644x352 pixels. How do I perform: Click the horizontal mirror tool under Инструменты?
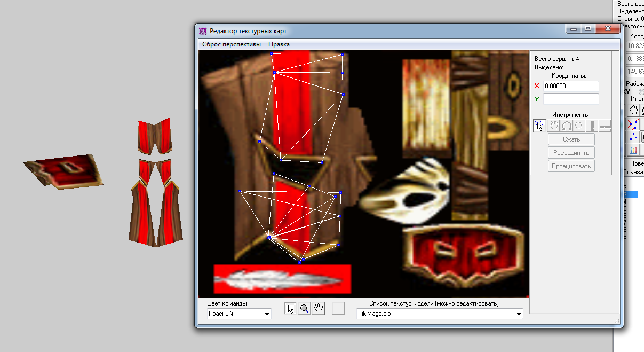point(605,126)
